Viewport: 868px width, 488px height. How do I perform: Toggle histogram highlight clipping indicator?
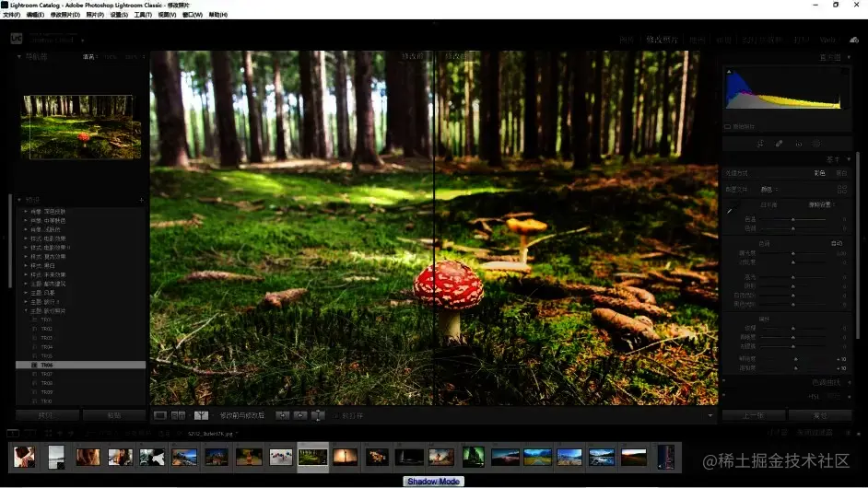[845, 72]
